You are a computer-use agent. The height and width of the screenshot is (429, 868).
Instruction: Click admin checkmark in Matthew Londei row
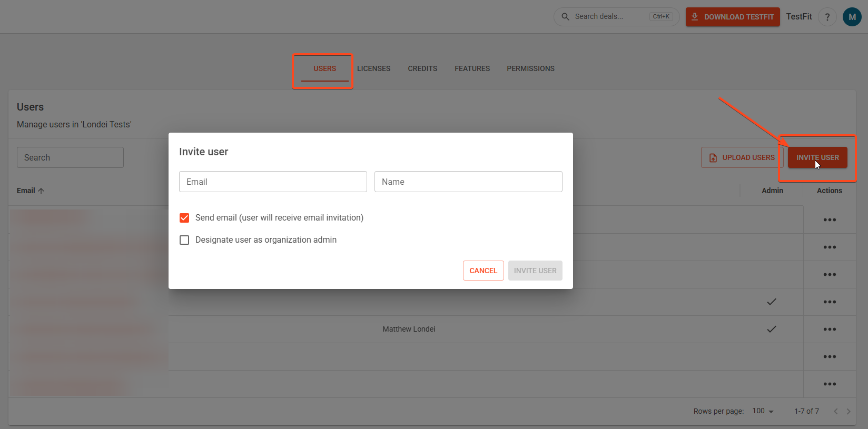772,330
